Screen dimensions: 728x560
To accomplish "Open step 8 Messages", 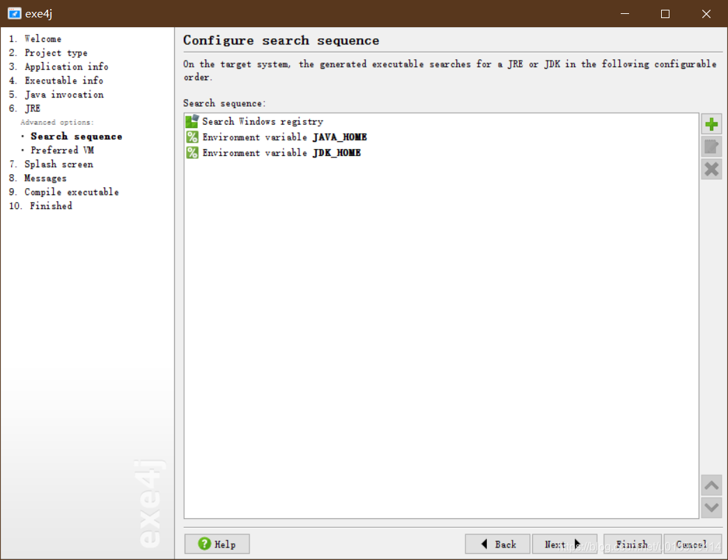I will (x=38, y=178).
